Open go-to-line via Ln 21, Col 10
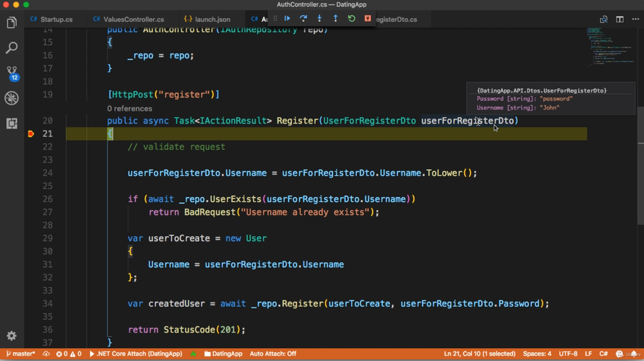The image size is (644, 361). tap(479, 354)
